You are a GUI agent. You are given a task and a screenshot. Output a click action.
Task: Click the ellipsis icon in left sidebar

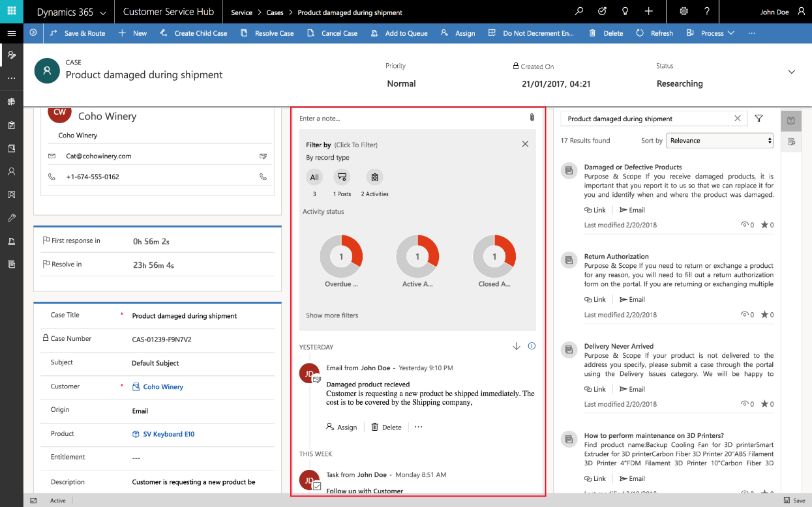coord(11,78)
